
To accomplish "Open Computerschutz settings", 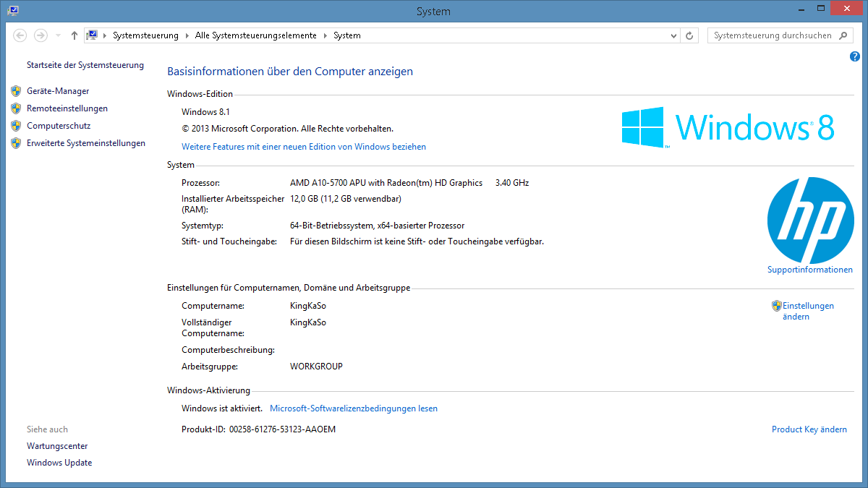I will click(x=58, y=126).
